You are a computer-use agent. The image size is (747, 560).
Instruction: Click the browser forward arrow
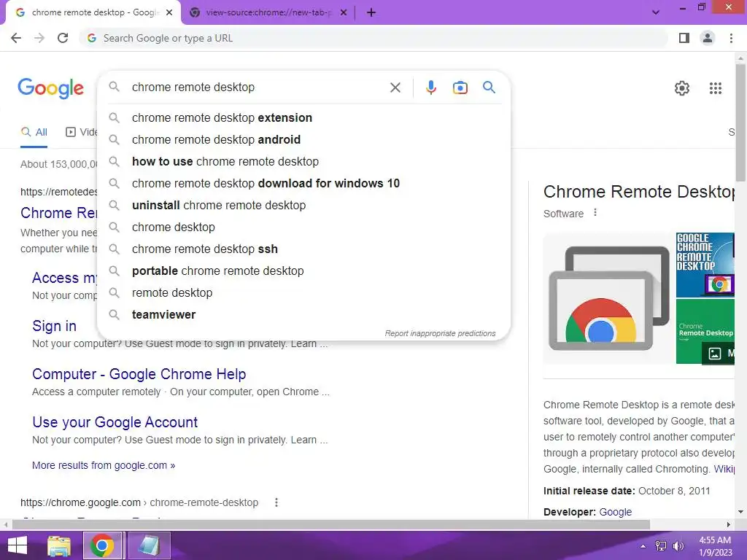[39, 38]
